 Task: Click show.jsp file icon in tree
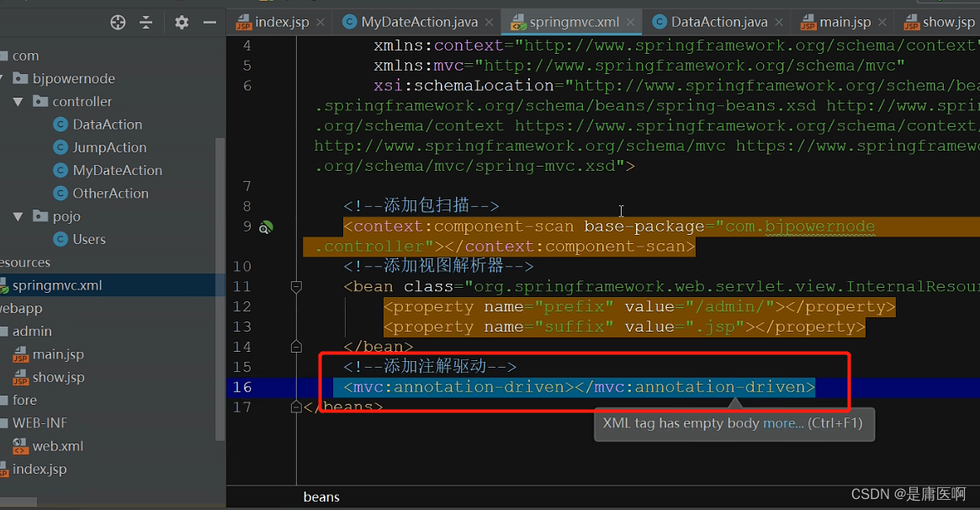(x=21, y=378)
